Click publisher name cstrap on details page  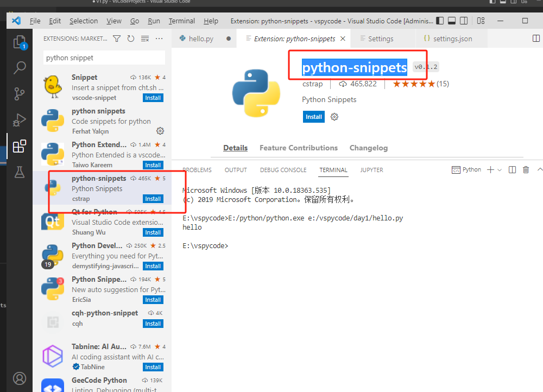click(x=312, y=84)
